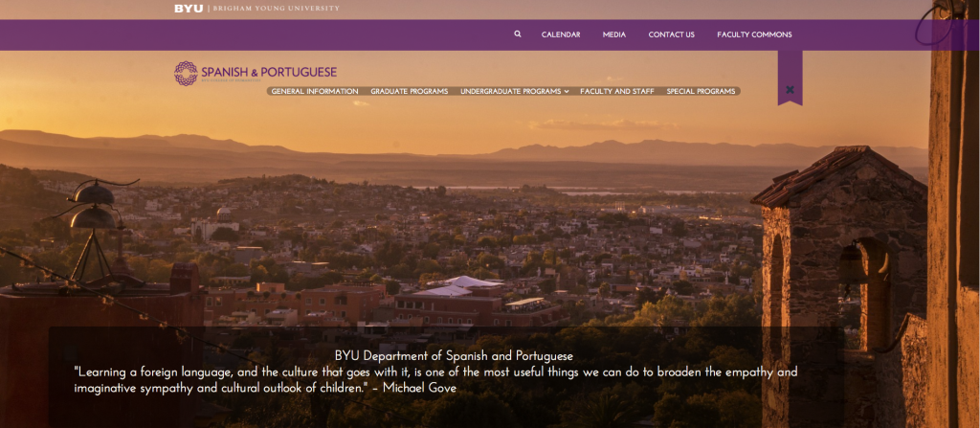Click Undergraduate Programs menu label

[x=510, y=92]
